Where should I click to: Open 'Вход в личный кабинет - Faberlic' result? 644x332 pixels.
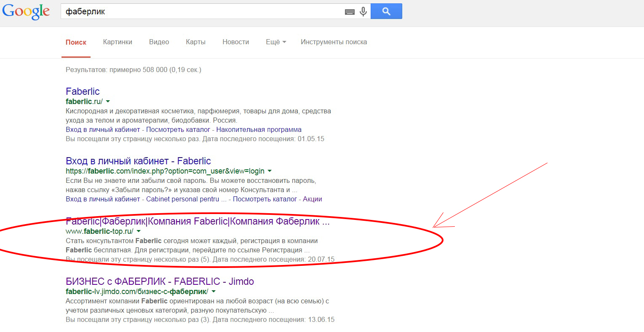coord(138,161)
